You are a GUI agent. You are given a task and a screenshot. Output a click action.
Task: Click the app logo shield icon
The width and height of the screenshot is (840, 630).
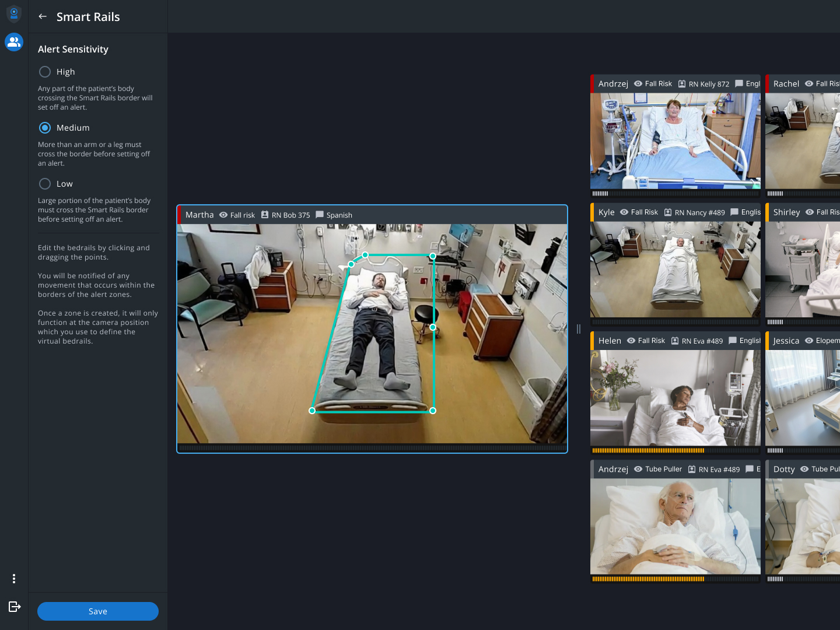tap(14, 13)
